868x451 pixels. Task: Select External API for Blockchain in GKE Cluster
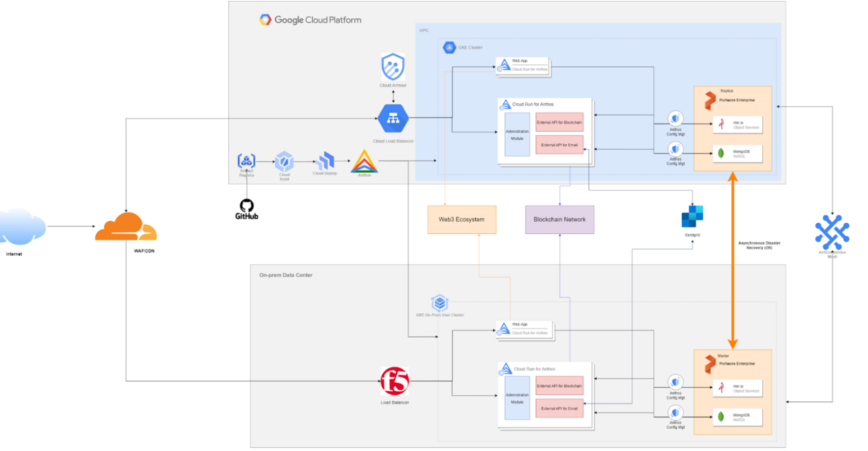coord(559,122)
